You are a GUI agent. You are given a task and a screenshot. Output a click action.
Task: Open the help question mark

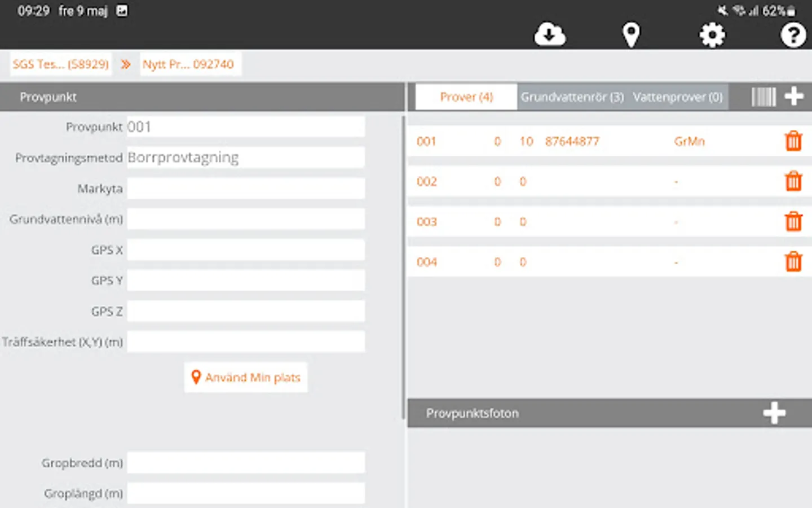click(793, 34)
